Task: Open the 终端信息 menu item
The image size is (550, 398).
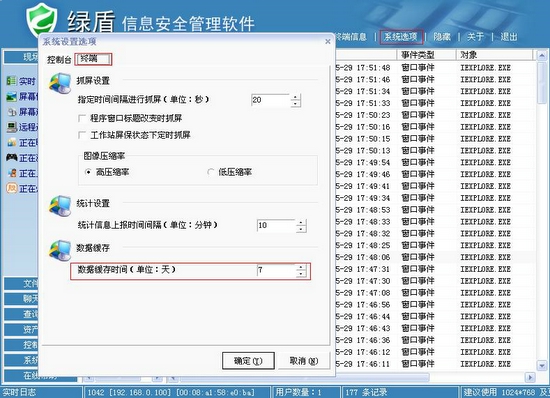Action: (x=351, y=36)
